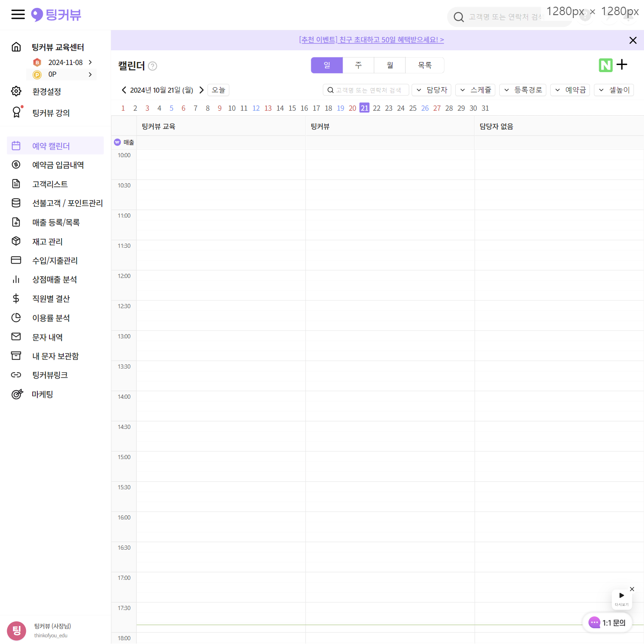Close the promotional event banner

point(633,40)
